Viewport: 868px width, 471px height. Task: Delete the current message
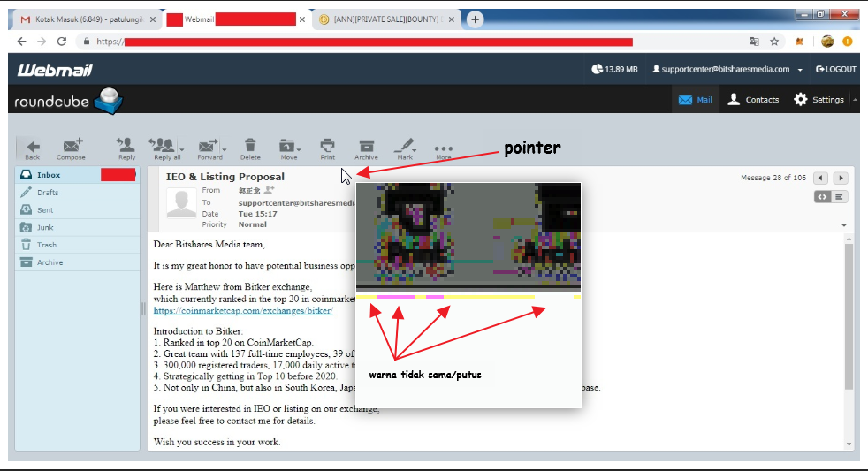click(x=250, y=149)
